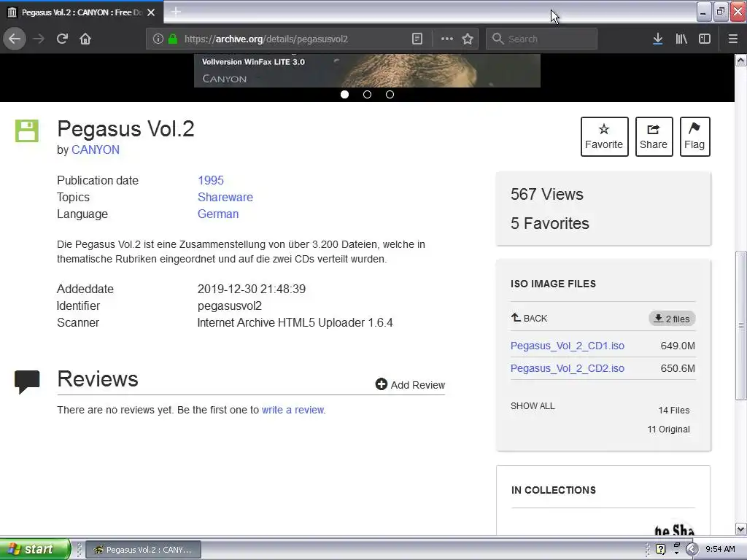Go back with the browser back arrow

[x=15, y=39]
